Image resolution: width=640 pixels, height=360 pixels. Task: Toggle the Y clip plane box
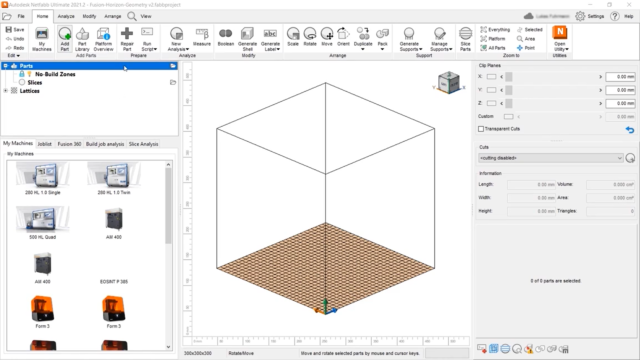[x=491, y=90]
